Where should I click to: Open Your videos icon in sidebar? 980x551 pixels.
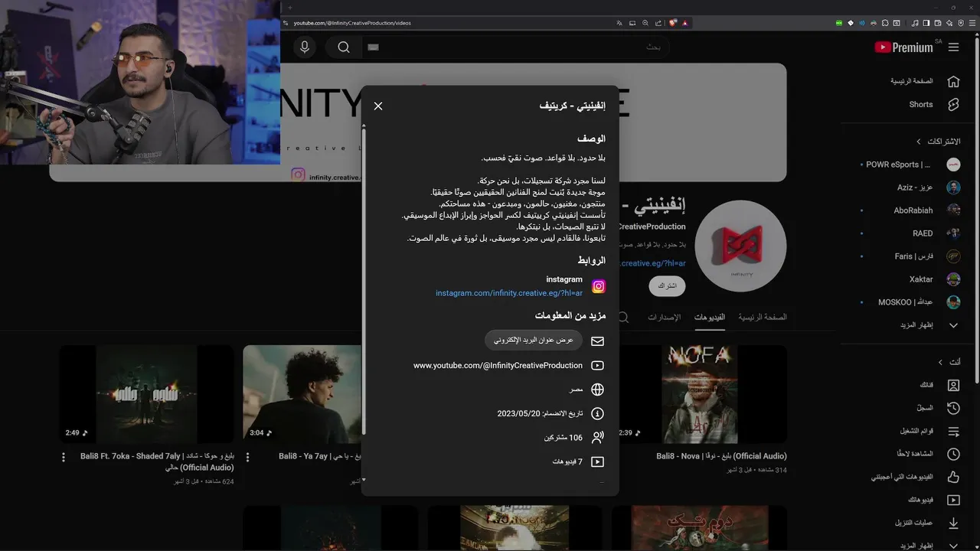[x=953, y=500]
